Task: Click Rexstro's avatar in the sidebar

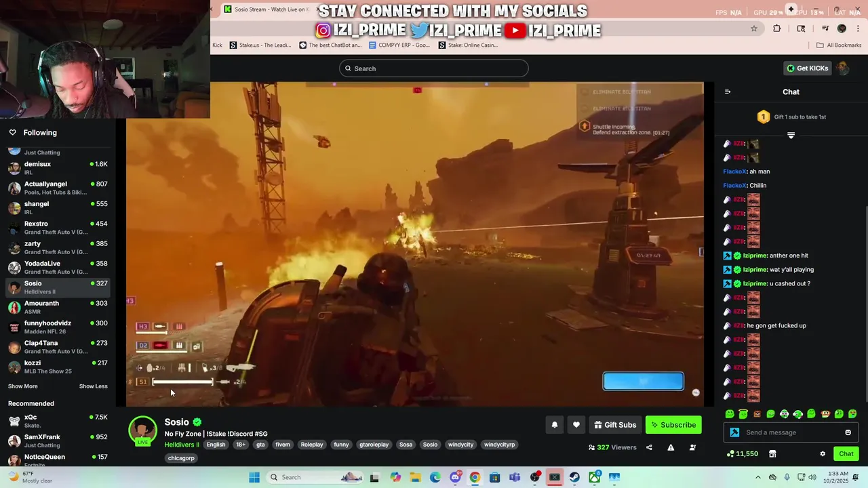Action: [x=14, y=227]
